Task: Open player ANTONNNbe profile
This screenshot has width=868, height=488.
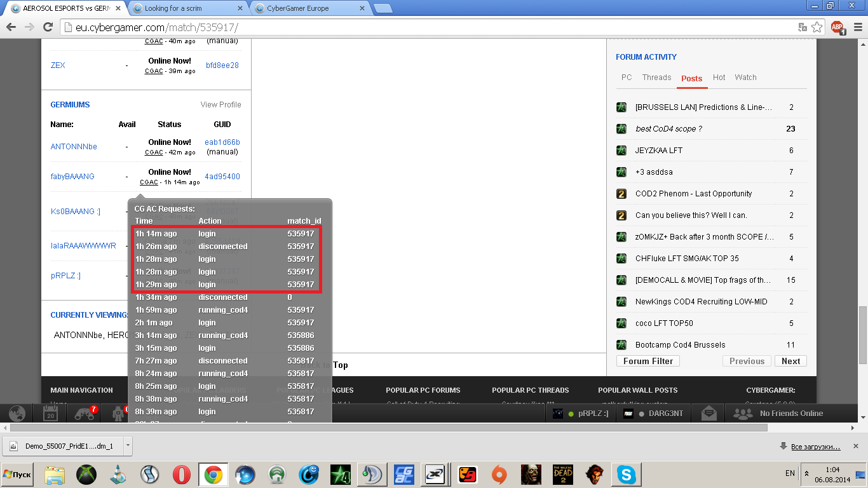Action: point(74,147)
